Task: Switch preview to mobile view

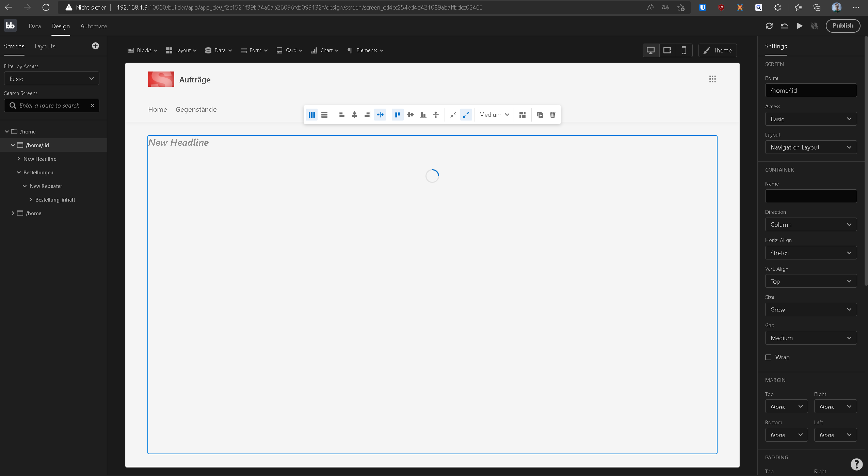Action: pos(684,50)
